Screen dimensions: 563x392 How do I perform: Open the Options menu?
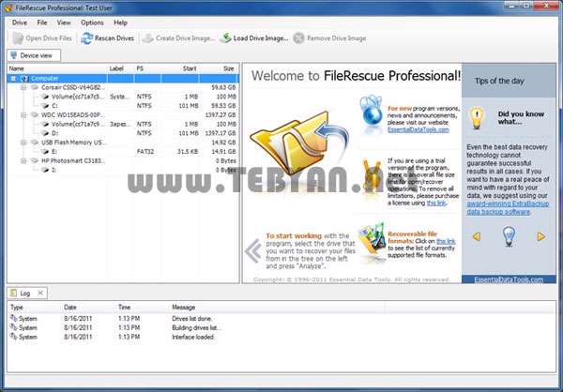(92, 23)
